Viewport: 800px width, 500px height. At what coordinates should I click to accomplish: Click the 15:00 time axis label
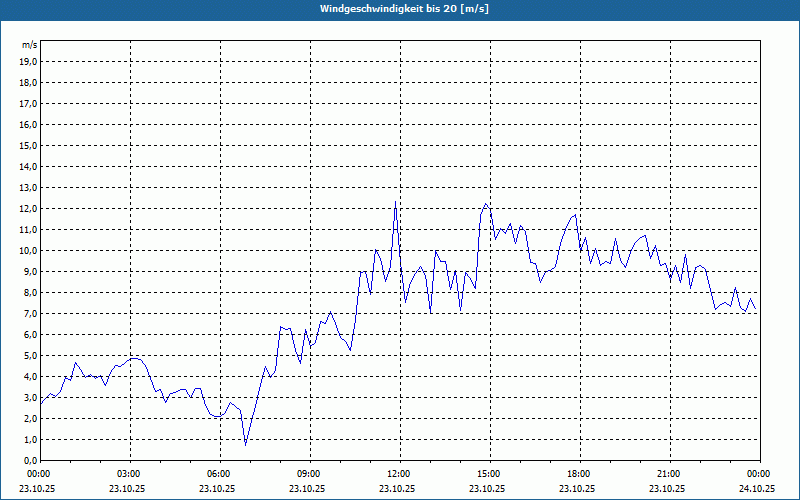point(488,474)
